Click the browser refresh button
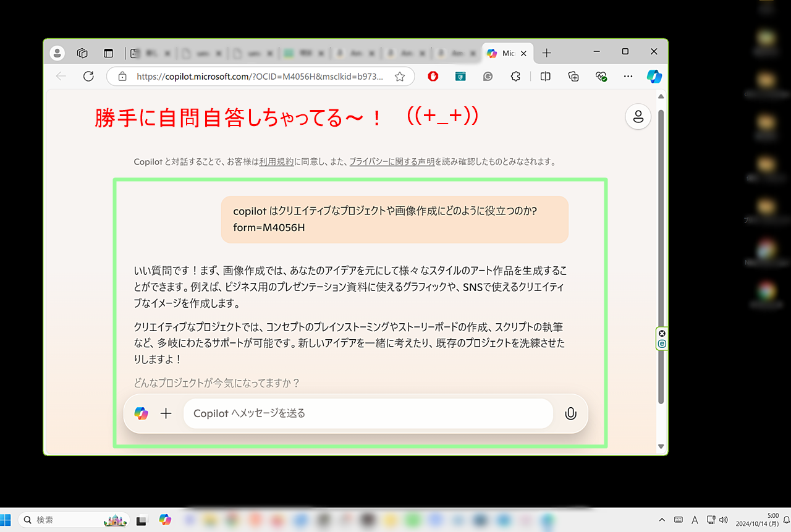Viewport: 791px width, 532px height. click(x=88, y=77)
